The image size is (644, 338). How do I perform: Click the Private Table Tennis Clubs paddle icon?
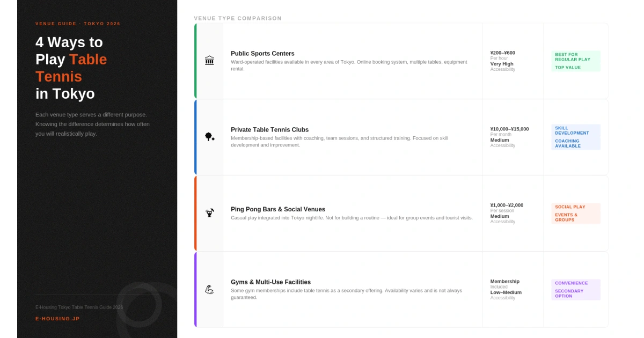click(209, 137)
